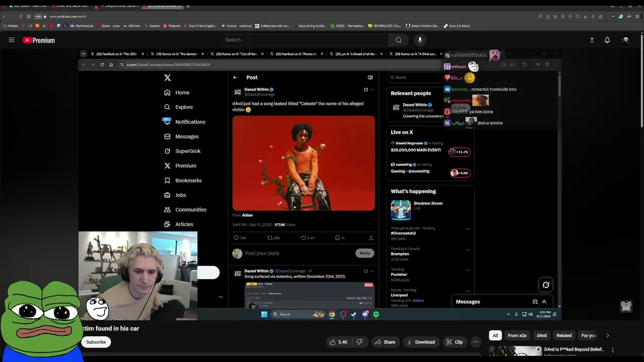The image size is (644, 362).
Task: Click the Windows Start button in the stream
Action: pyautogui.click(x=264, y=314)
